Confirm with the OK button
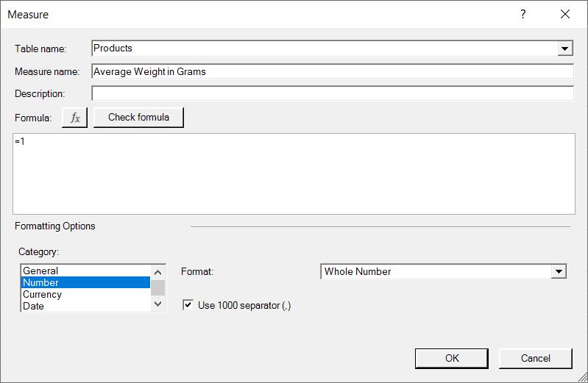588x383 pixels. coord(452,358)
